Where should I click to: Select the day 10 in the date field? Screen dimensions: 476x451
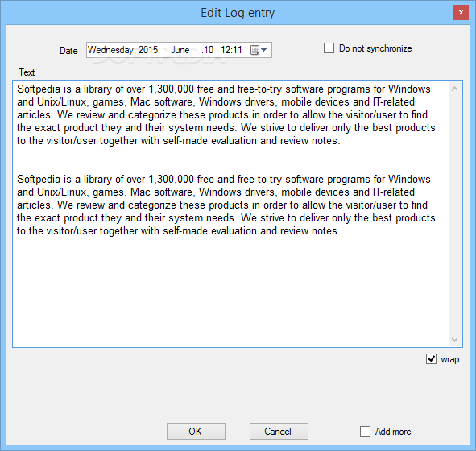coord(209,50)
